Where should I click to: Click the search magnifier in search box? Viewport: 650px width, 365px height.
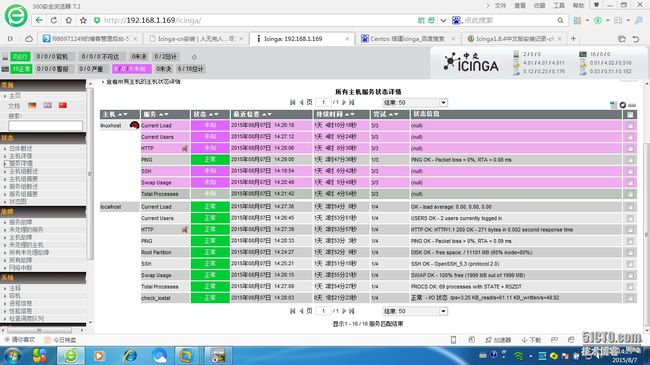560,20
